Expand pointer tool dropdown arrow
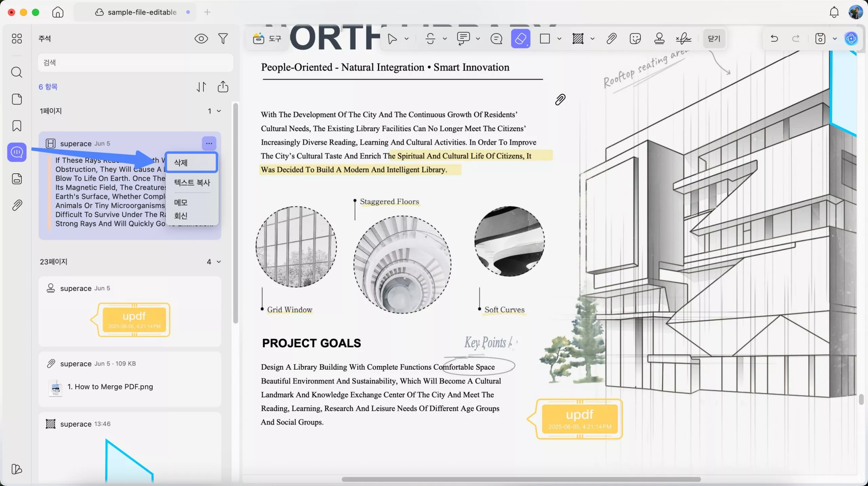The image size is (868, 486). 406,39
